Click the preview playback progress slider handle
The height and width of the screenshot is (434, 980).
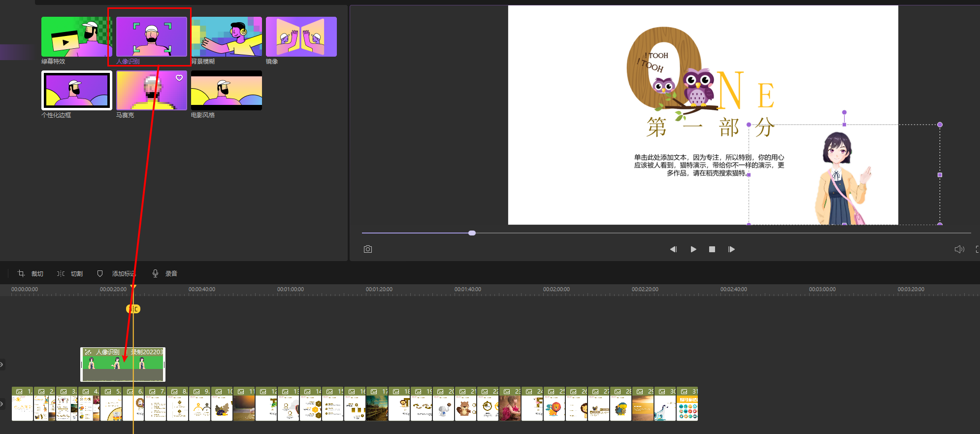click(x=472, y=233)
